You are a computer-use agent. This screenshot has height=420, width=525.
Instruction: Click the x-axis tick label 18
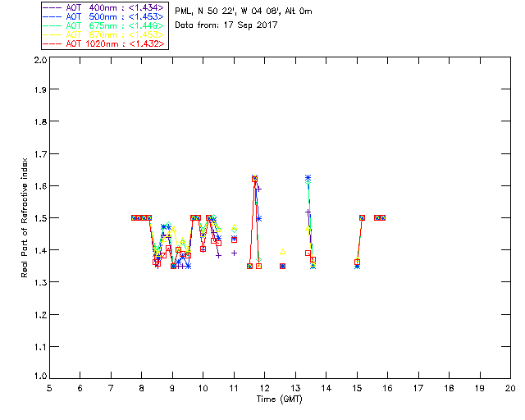coord(449,388)
